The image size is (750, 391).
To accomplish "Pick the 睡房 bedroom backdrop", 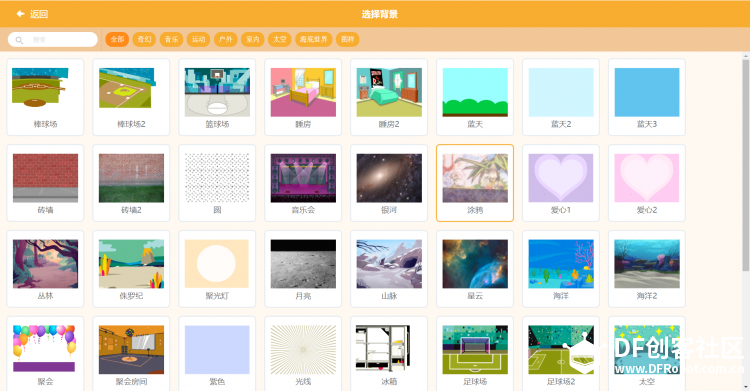I will [303, 97].
